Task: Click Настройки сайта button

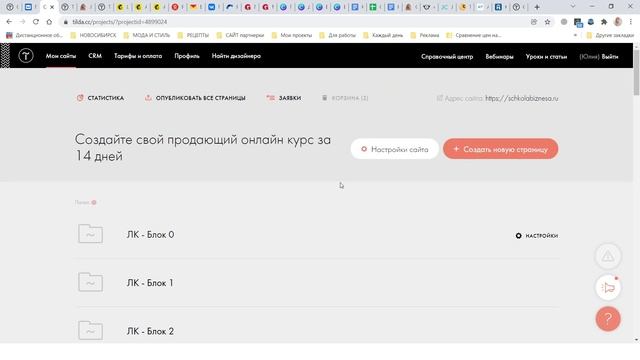Action: click(x=395, y=149)
